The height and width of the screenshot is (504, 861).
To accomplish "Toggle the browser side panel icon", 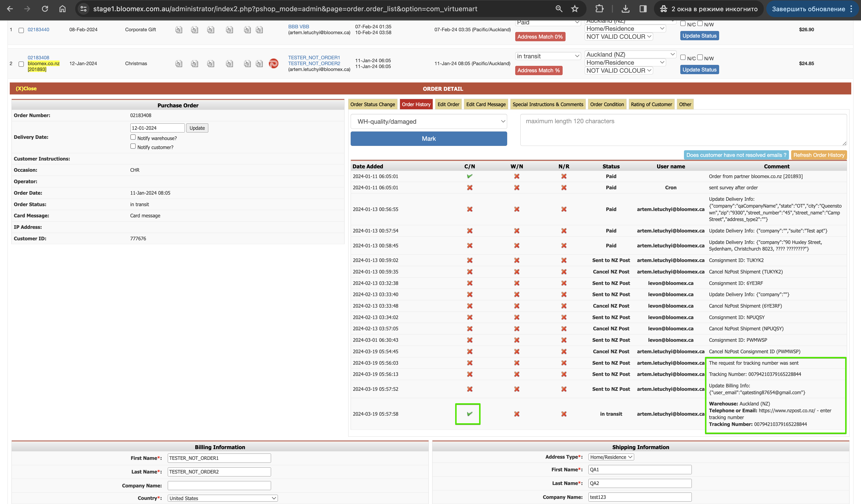I will coord(643,9).
